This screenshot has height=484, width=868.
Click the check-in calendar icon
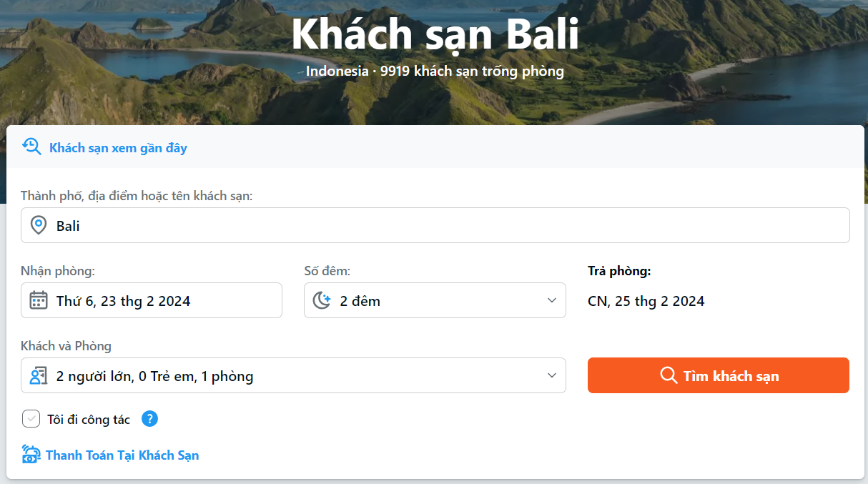(39, 300)
